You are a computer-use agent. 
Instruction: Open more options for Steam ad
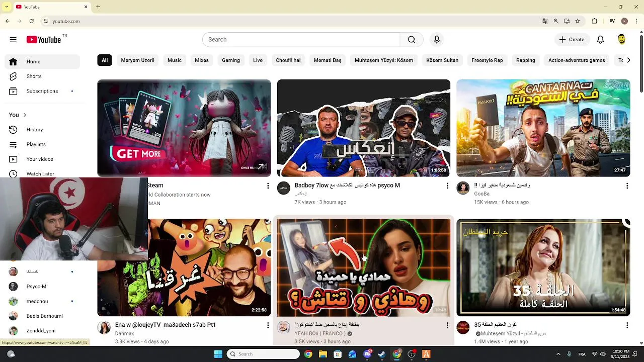(x=268, y=186)
